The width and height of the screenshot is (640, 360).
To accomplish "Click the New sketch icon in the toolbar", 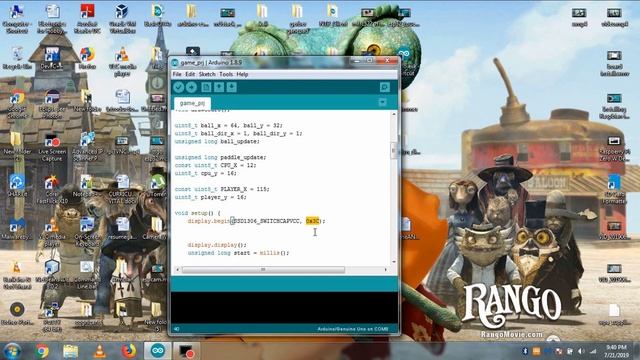I will [x=206, y=87].
